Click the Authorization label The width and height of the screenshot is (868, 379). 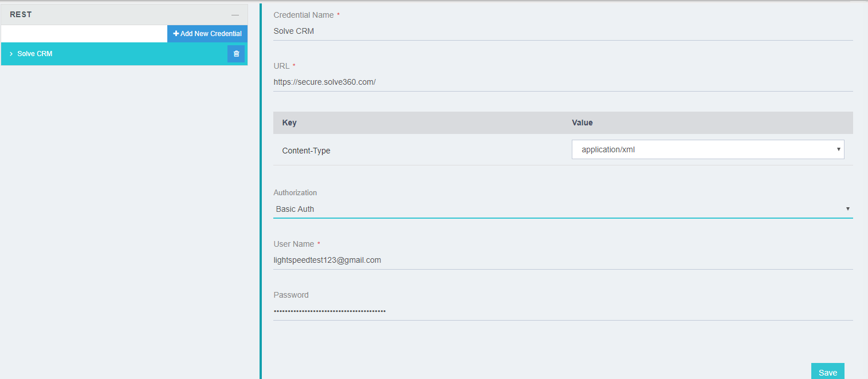295,192
